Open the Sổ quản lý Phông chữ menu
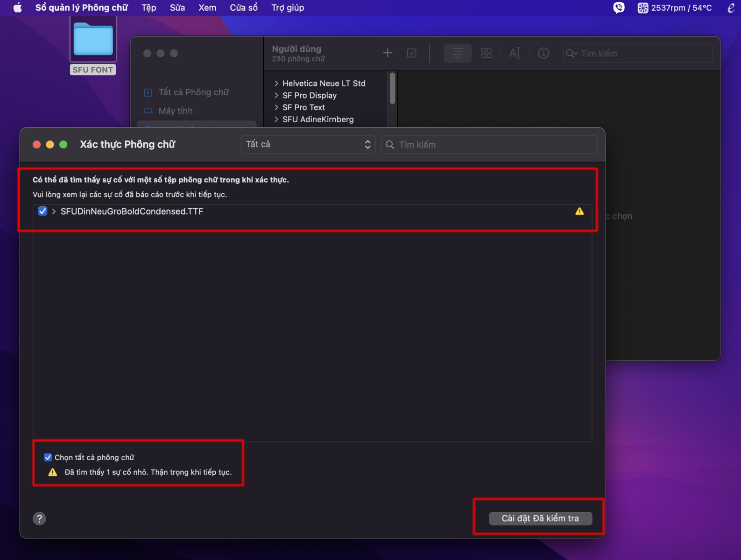 coord(81,7)
